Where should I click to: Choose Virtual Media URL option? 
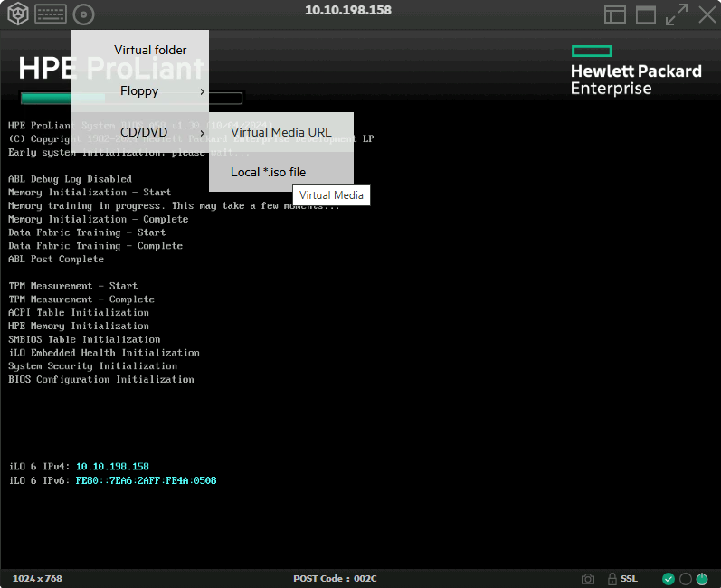click(281, 132)
